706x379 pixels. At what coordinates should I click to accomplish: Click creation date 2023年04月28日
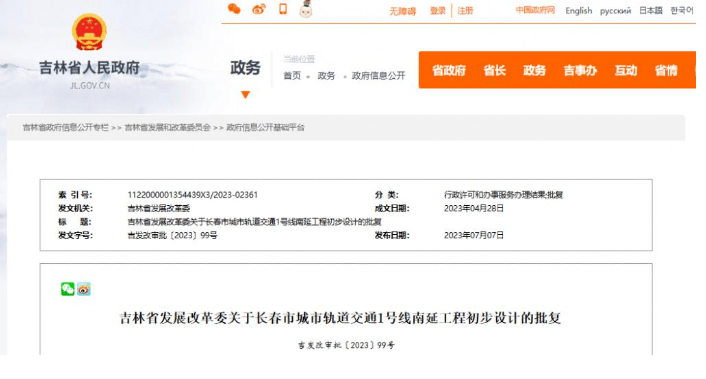(474, 208)
